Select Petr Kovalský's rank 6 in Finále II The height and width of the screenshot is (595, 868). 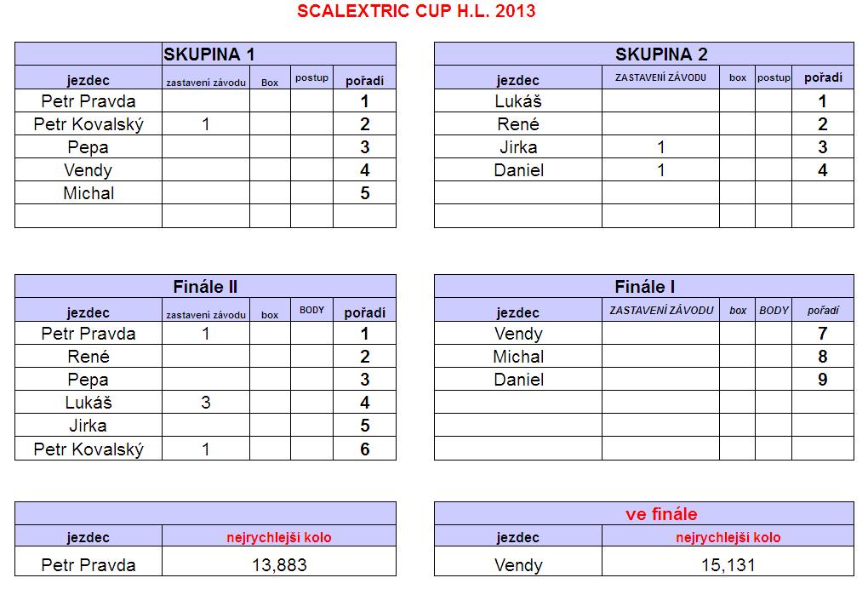(364, 449)
